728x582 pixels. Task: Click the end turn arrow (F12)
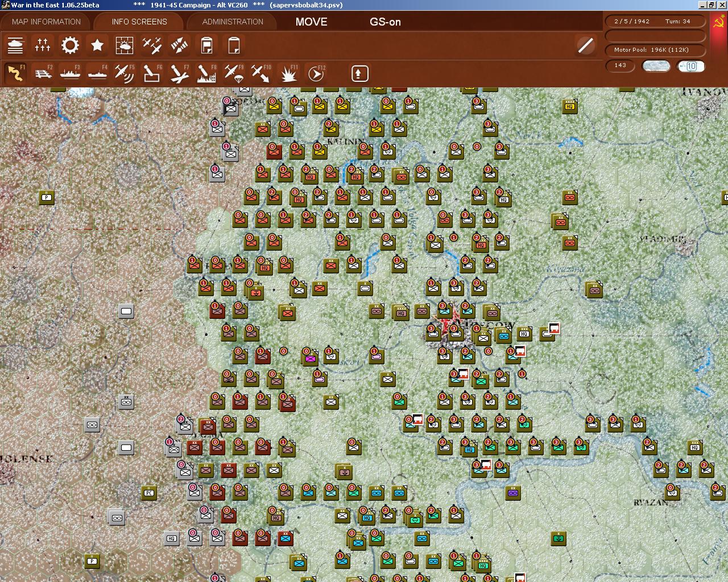[316, 73]
